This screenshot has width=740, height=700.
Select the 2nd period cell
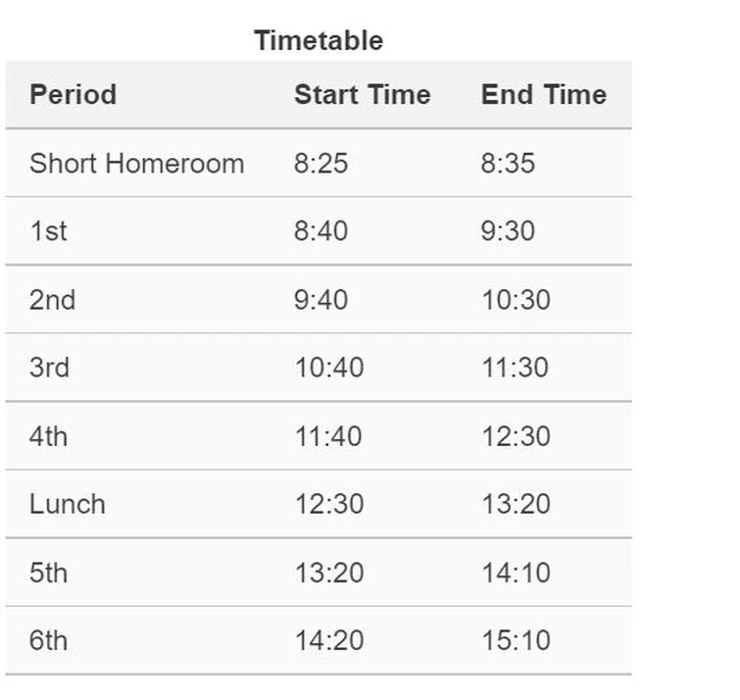pos(52,299)
